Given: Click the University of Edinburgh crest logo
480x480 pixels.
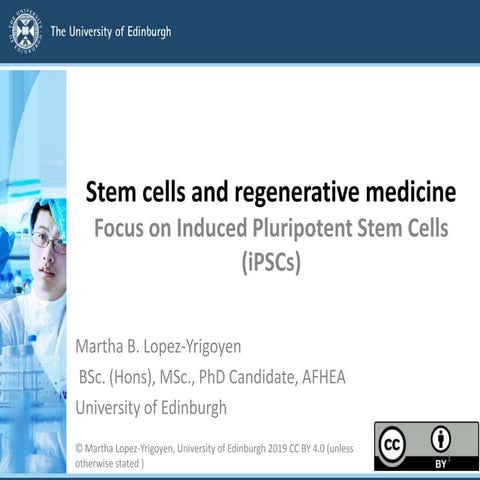Looking at the screenshot, I should click(x=25, y=32).
